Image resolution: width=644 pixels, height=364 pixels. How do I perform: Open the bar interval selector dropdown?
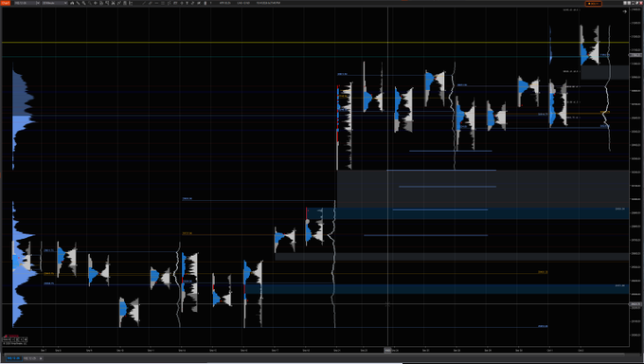point(54,3)
